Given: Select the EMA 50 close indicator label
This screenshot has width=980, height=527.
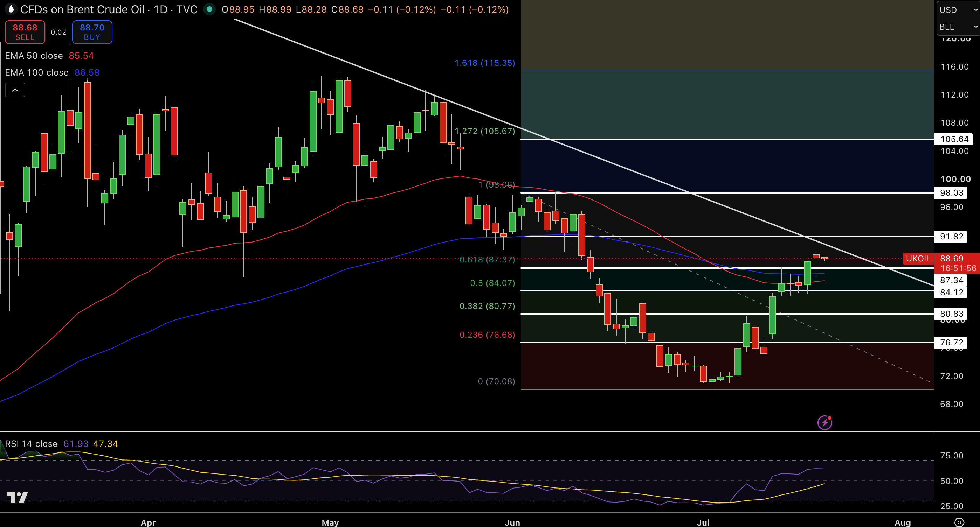Looking at the screenshot, I should coord(34,56).
